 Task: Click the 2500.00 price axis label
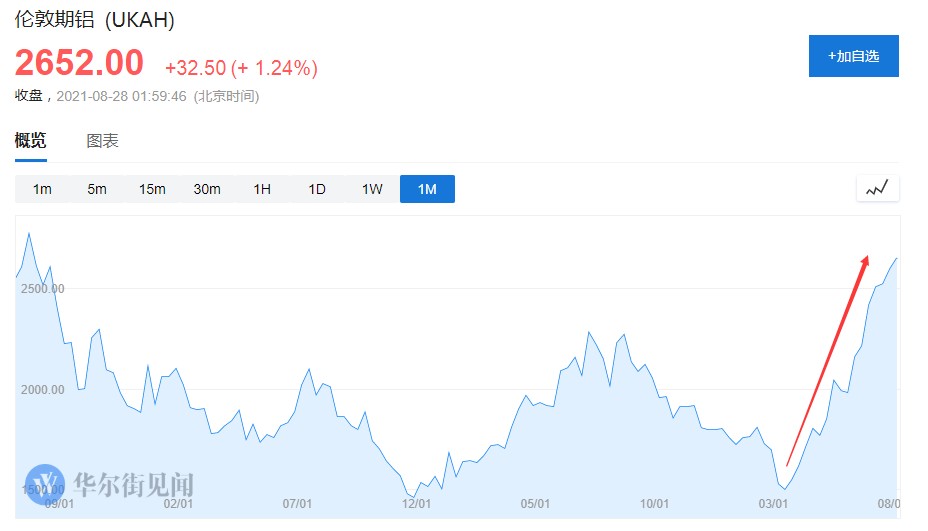coord(43,289)
